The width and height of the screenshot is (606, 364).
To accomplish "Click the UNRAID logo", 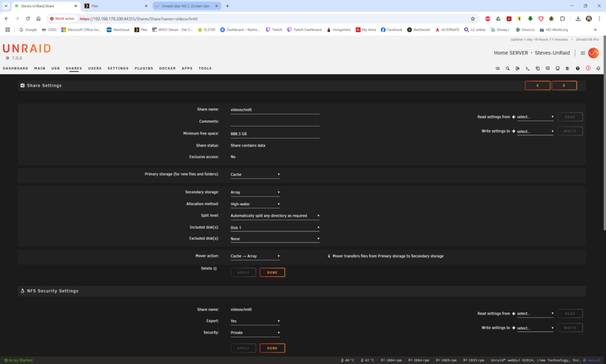I will [27, 48].
